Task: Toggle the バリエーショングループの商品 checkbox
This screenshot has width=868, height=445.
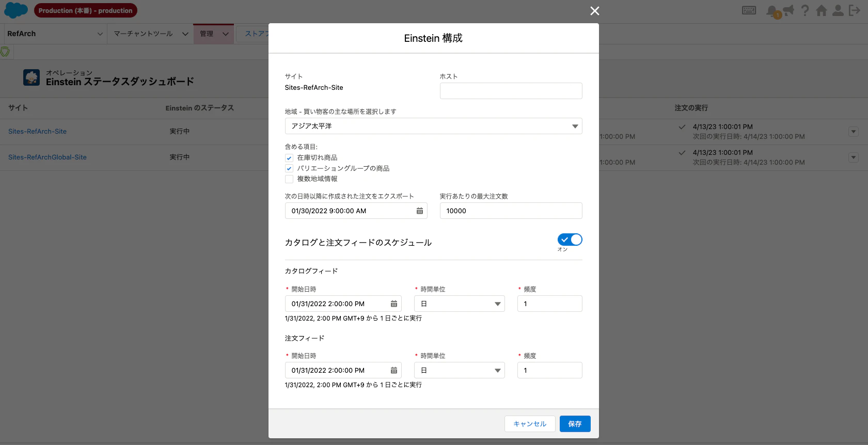Action: (x=289, y=168)
